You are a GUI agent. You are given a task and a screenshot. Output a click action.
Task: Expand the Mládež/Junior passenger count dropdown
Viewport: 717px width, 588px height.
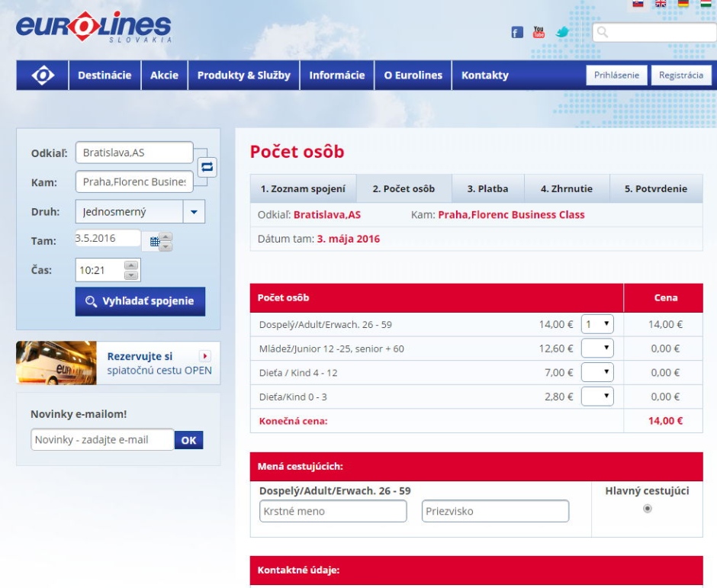tap(597, 349)
